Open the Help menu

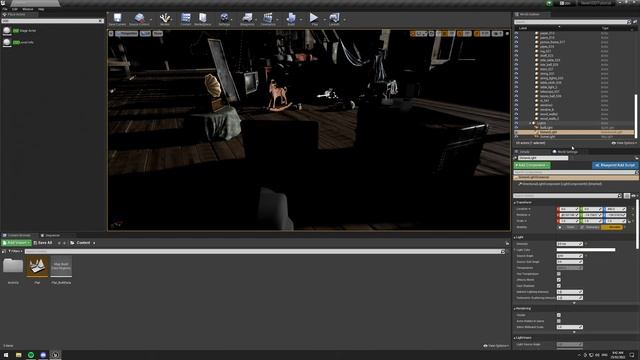[41, 9]
